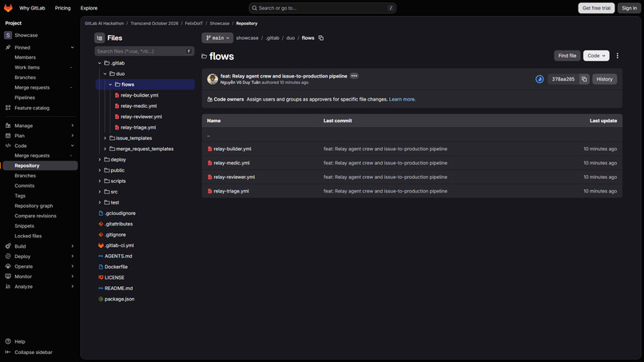The image size is (644, 362).
Task: Expand the public folder in tree
Action: click(x=99, y=170)
